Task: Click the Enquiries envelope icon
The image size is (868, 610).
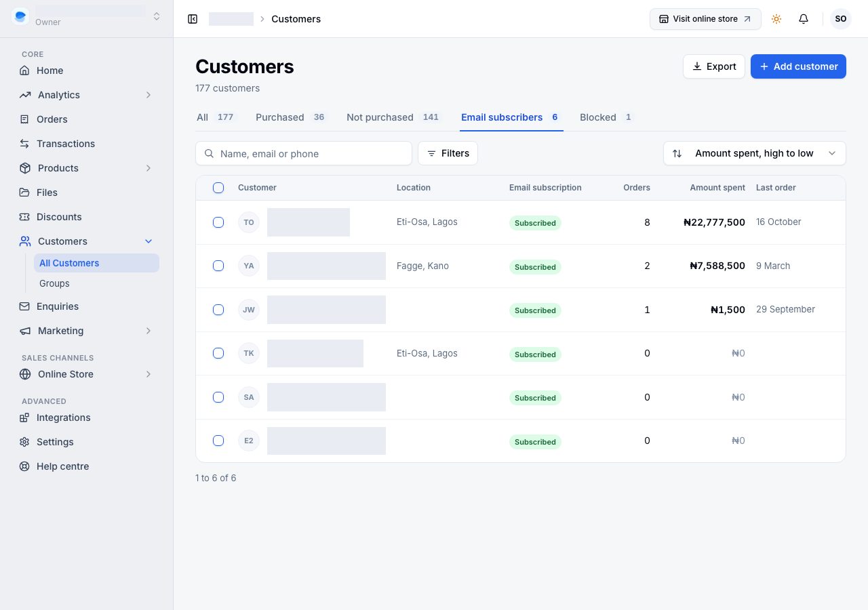Action: (24, 306)
